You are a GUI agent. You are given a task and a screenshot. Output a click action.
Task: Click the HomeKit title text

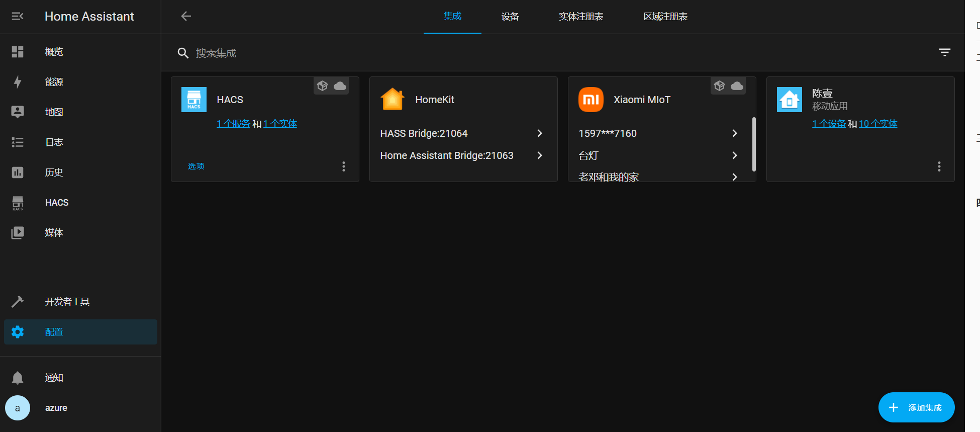tap(435, 100)
